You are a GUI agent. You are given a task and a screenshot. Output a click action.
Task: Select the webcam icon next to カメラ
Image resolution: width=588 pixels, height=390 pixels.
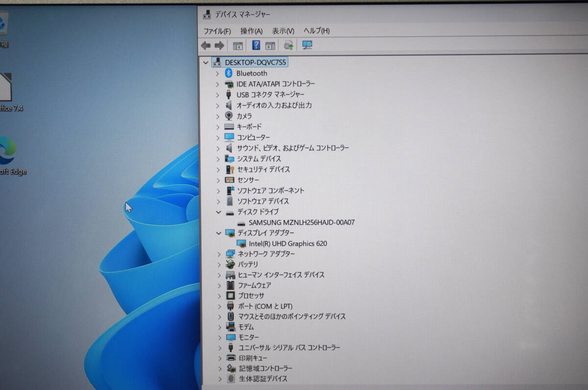click(x=229, y=116)
